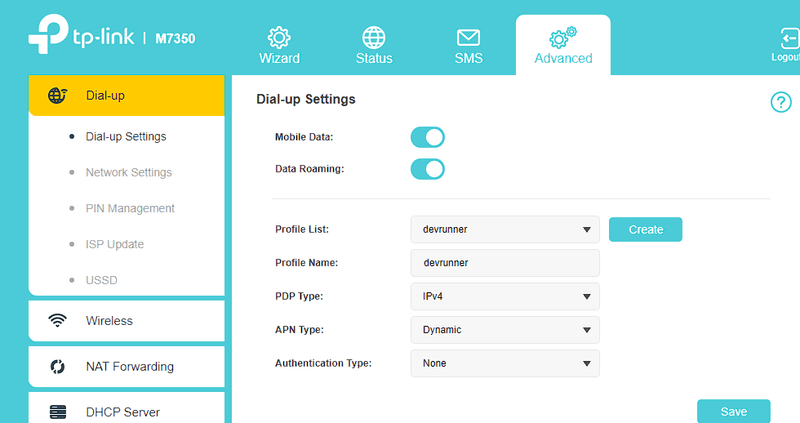Switch to the Advanced tab
800x423 pixels.
(x=563, y=45)
